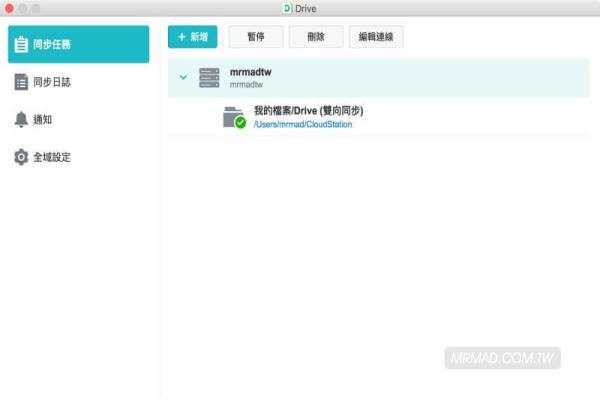Click the 新增 add button
This screenshot has width=600, height=400.
[x=192, y=37]
